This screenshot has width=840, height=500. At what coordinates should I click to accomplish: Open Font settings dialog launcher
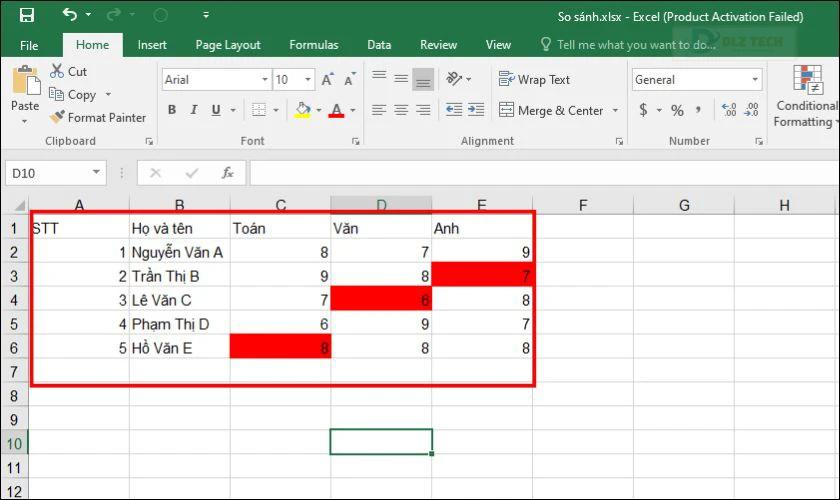[x=355, y=141]
